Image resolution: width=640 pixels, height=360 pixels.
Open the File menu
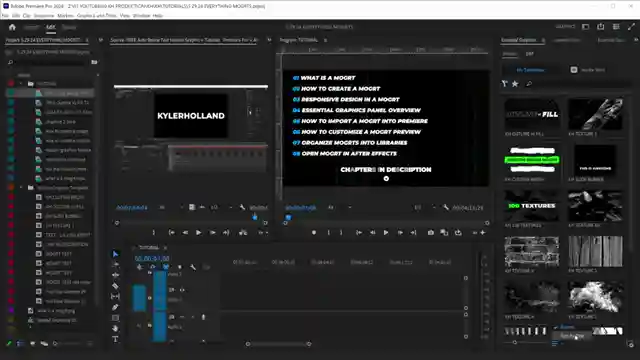(x=5, y=16)
